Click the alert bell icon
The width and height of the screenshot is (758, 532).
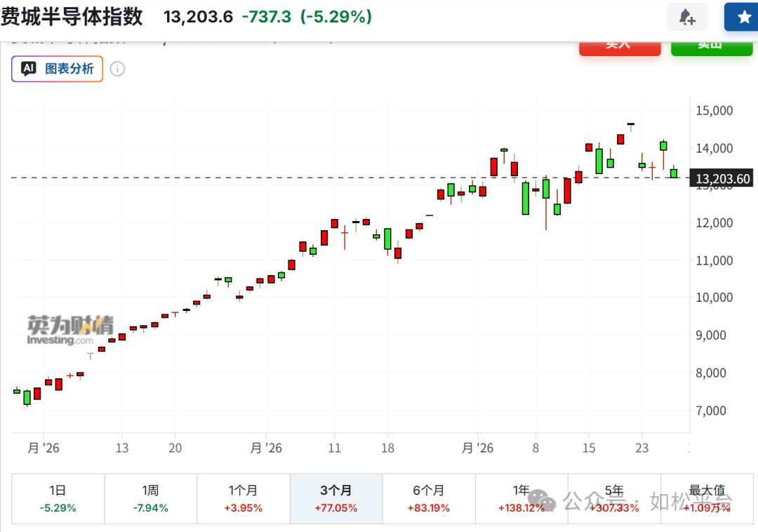click(687, 18)
